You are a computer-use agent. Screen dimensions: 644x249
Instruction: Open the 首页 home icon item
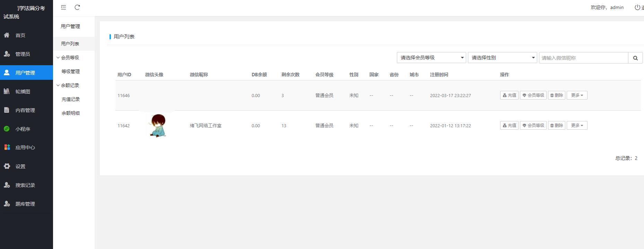(x=7, y=35)
